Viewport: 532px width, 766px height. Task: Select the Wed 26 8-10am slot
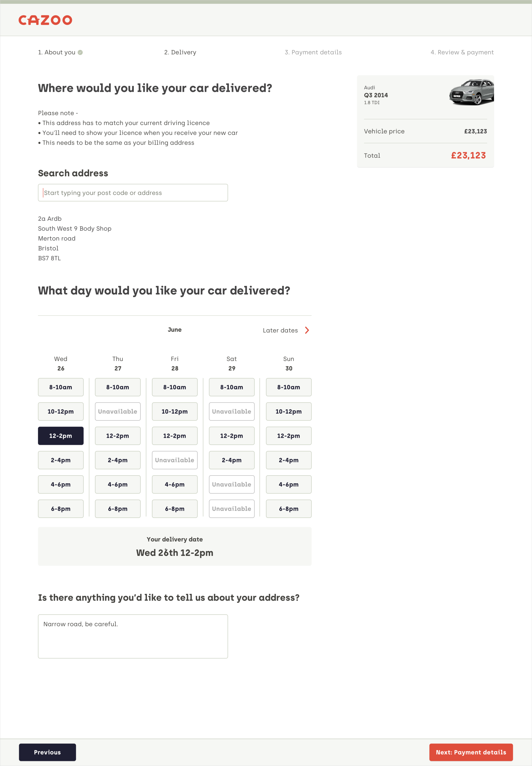[x=61, y=387]
